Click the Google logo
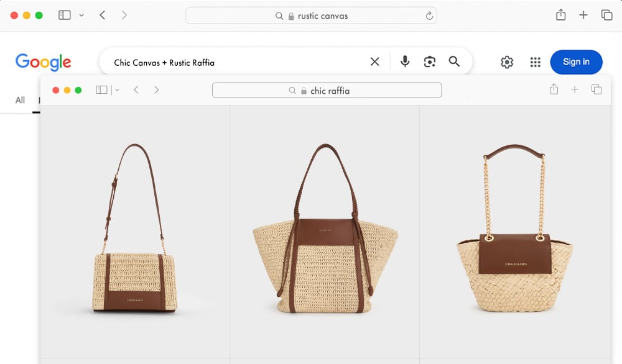This screenshot has height=364, width=622. 43,61
